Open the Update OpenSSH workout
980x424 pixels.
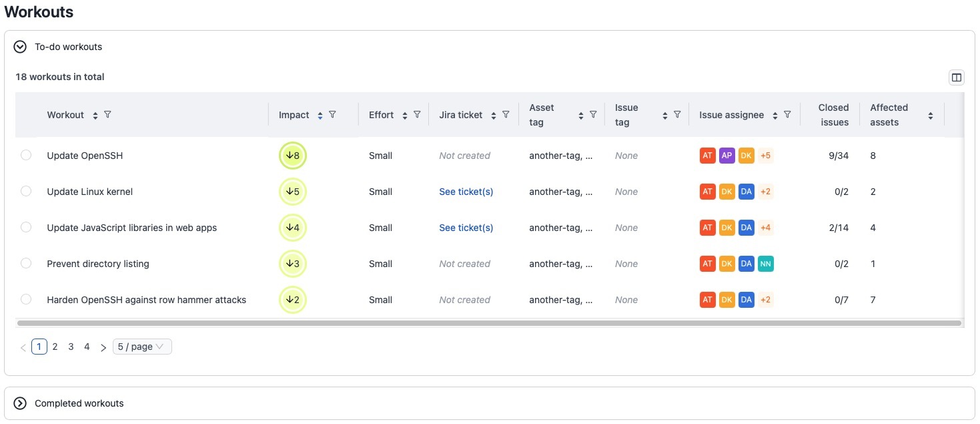(85, 156)
